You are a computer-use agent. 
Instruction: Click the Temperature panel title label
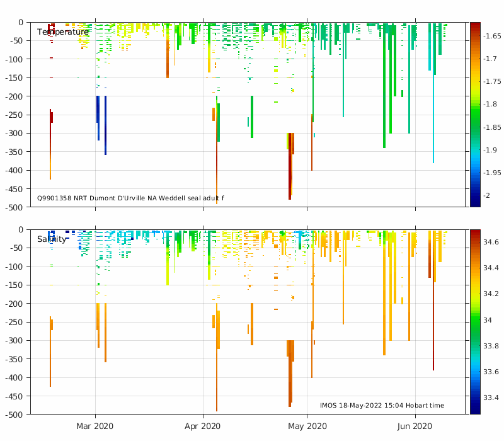pyautogui.click(x=62, y=32)
